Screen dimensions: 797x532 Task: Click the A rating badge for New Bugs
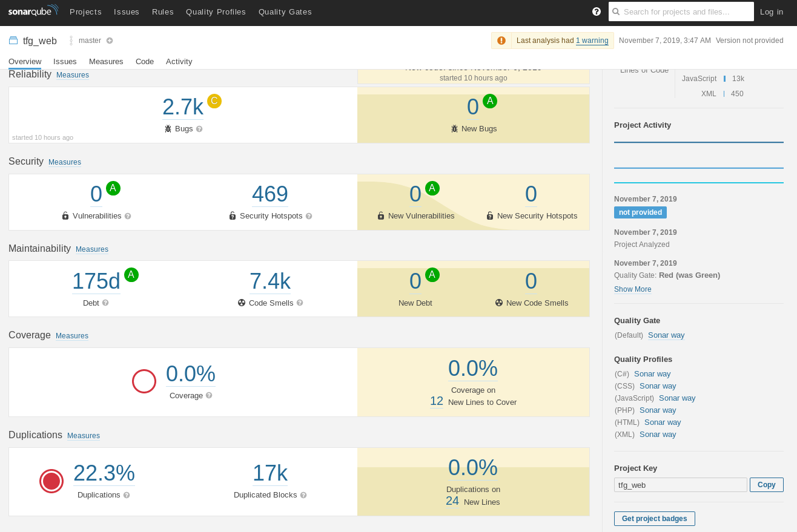point(490,101)
